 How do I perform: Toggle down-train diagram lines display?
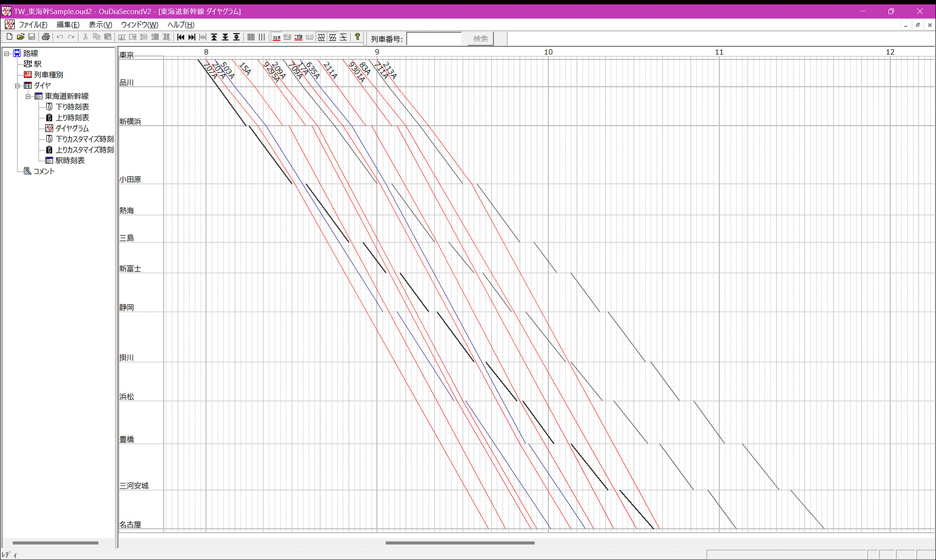tap(321, 37)
